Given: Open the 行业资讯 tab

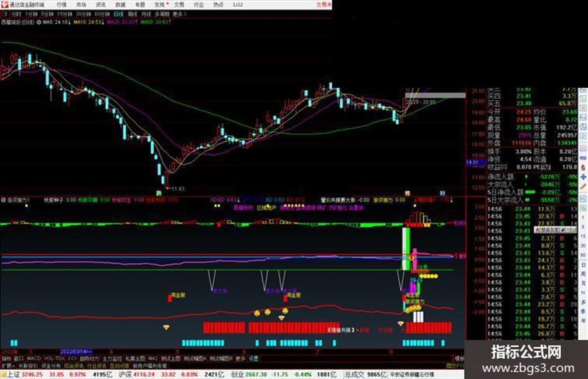Looking at the screenshot, I should (96, 365).
